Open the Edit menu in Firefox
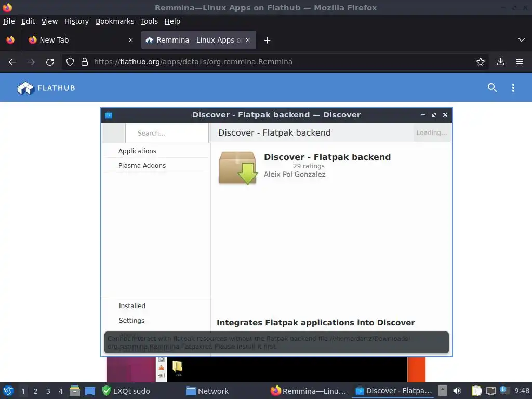Screen dimensions: 532x399 point(28,21)
